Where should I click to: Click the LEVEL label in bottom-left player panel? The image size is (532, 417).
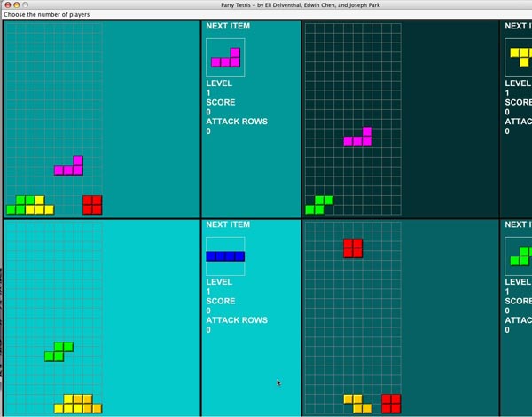(x=219, y=282)
